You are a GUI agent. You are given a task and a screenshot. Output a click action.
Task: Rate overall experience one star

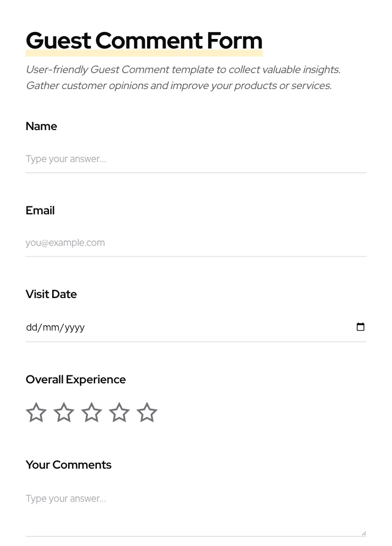pos(36,413)
